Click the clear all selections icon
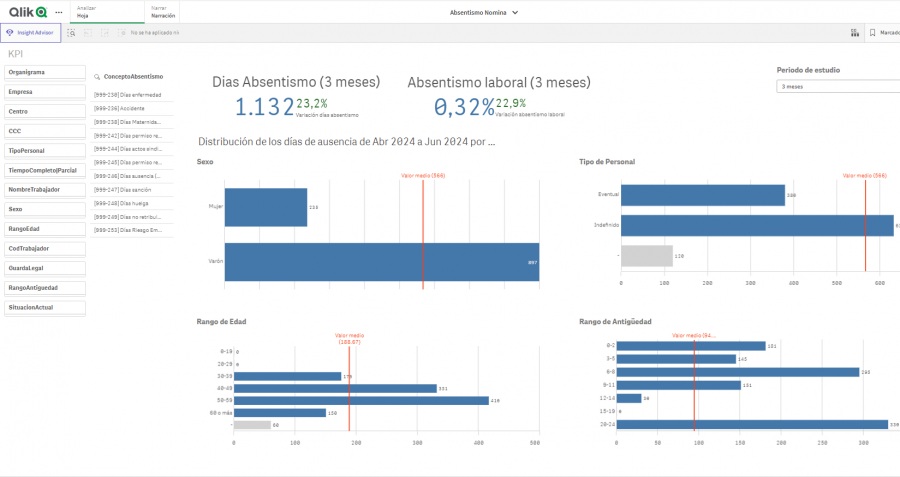Image resolution: width=900 pixels, height=477 pixels. pos(122,33)
